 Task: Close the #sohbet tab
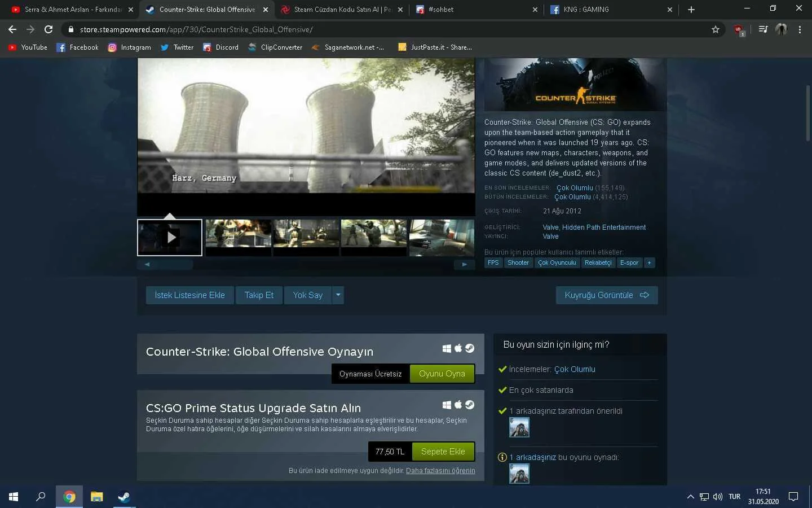[535, 10]
